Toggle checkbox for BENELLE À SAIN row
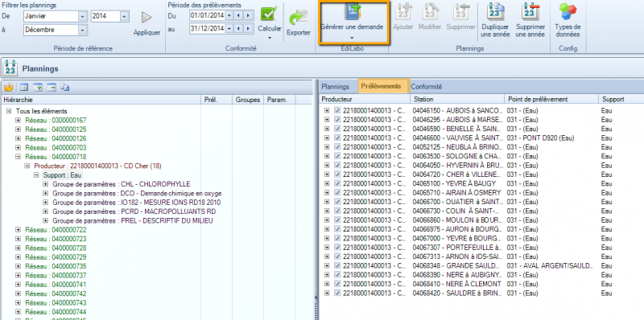The height and width of the screenshot is (320, 644). 337,129
